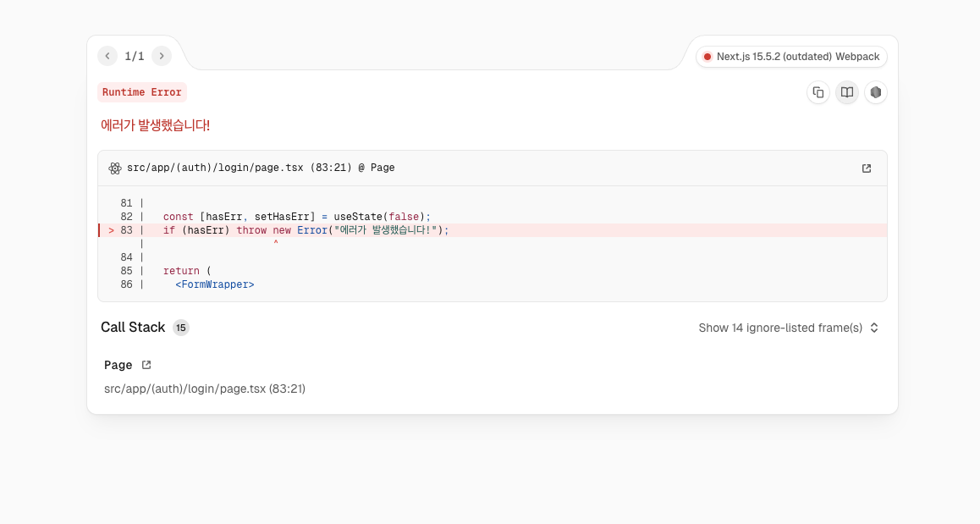Click the Runtime Error label
This screenshot has width=980, height=524.
[141, 92]
